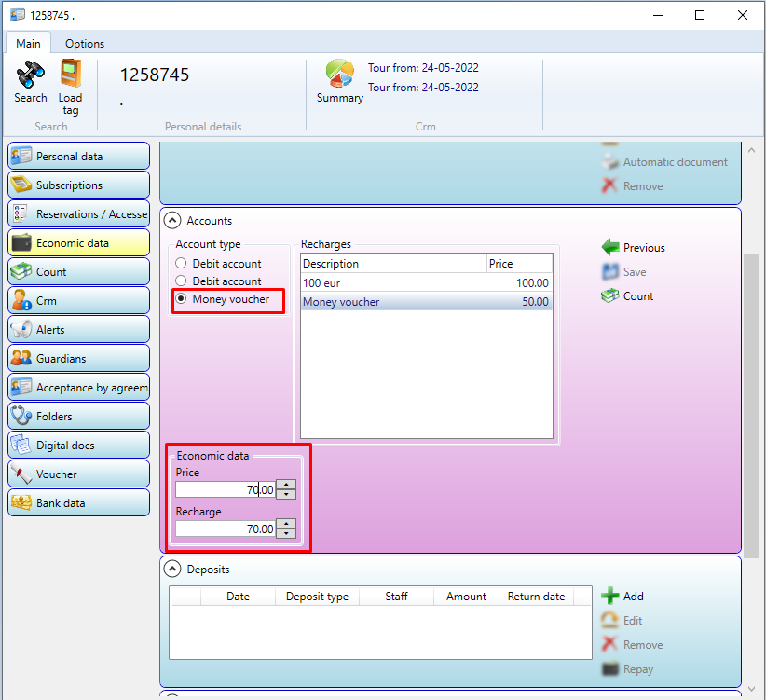Click the Price column header in Recharges
766x700 pixels.
(x=520, y=263)
